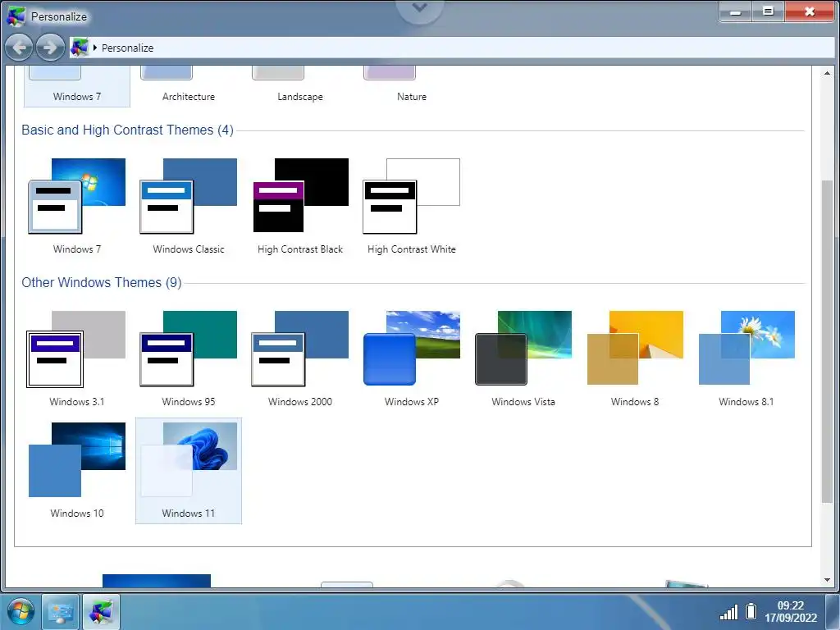Click the vertical scrollbar thumb
The height and width of the screenshot is (630, 840).
pyautogui.click(x=827, y=341)
